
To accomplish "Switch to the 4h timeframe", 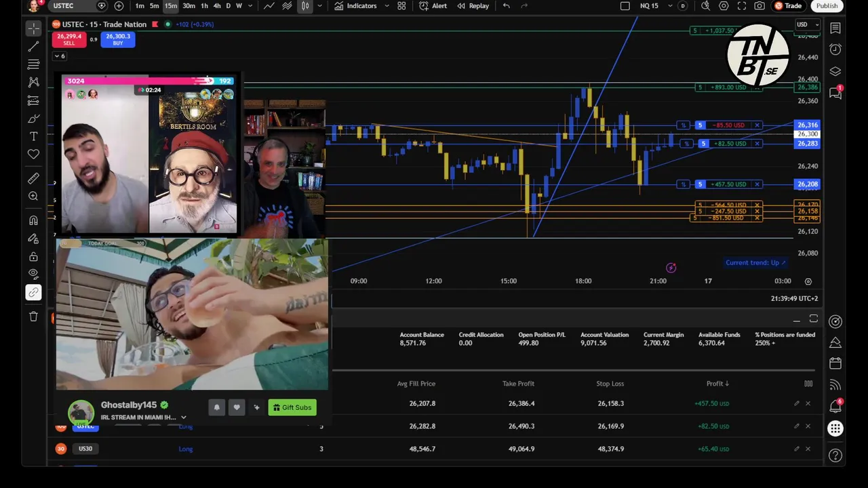I will tap(217, 6).
